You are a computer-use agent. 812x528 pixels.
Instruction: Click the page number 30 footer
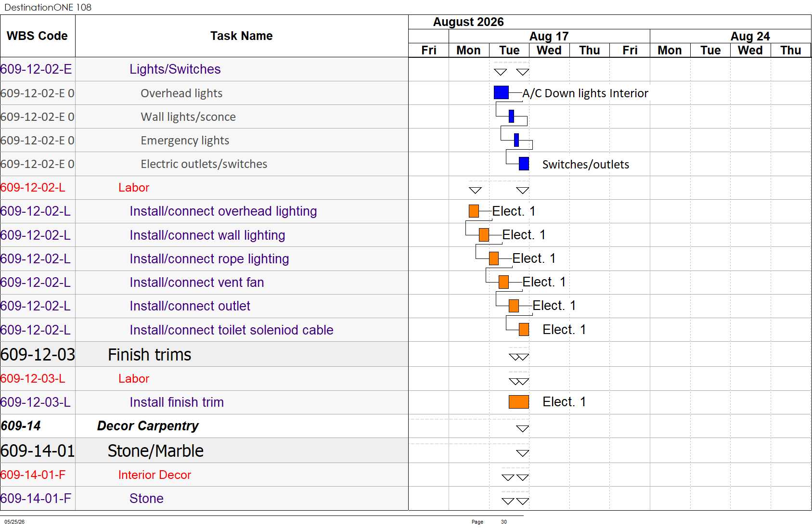click(x=504, y=522)
